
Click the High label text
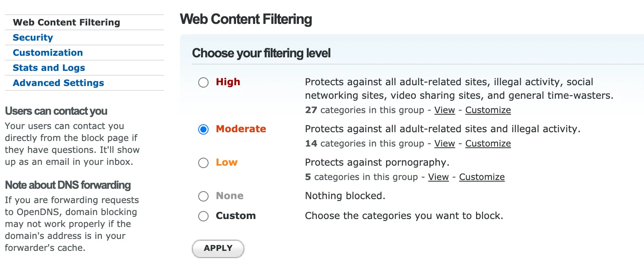228,82
